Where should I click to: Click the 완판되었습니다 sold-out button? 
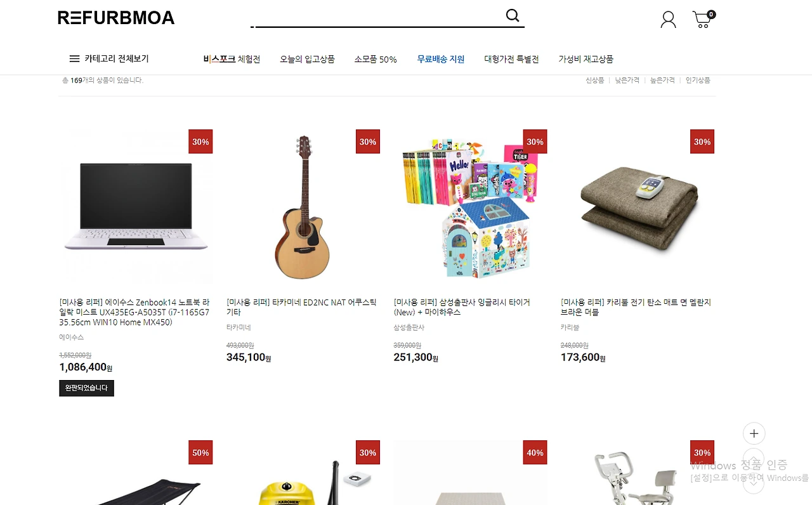pos(86,388)
